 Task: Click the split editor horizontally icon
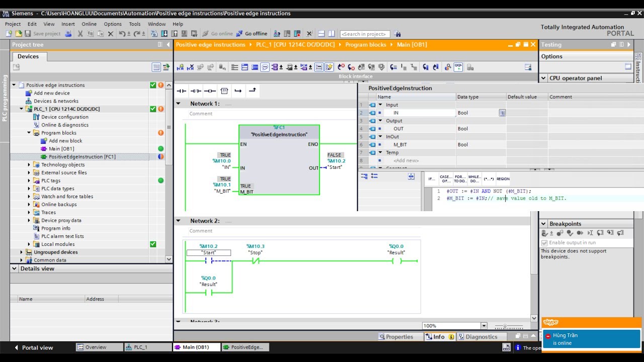321,34
